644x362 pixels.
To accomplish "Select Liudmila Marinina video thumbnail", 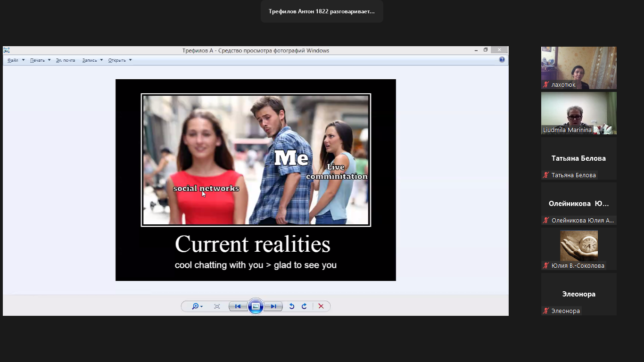I will pos(579,113).
